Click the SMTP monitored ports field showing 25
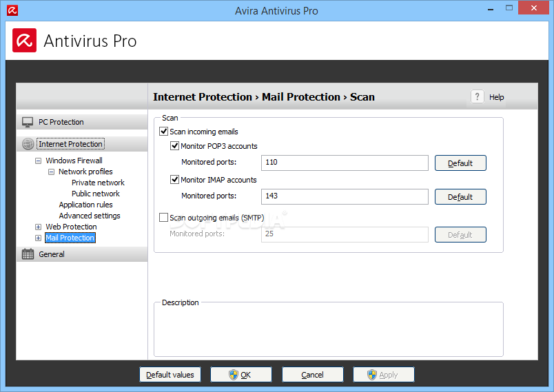554x392 pixels. click(x=345, y=234)
